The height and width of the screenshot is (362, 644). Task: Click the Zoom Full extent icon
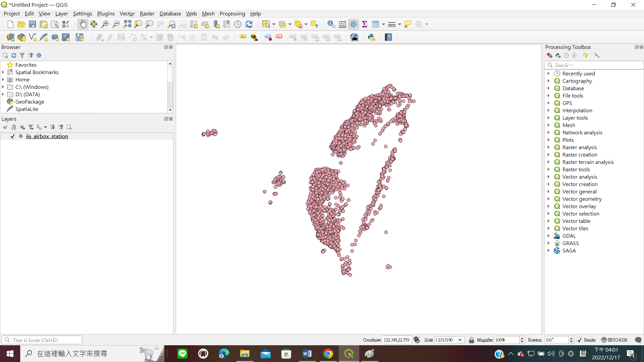pyautogui.click(x=127, y=24)
